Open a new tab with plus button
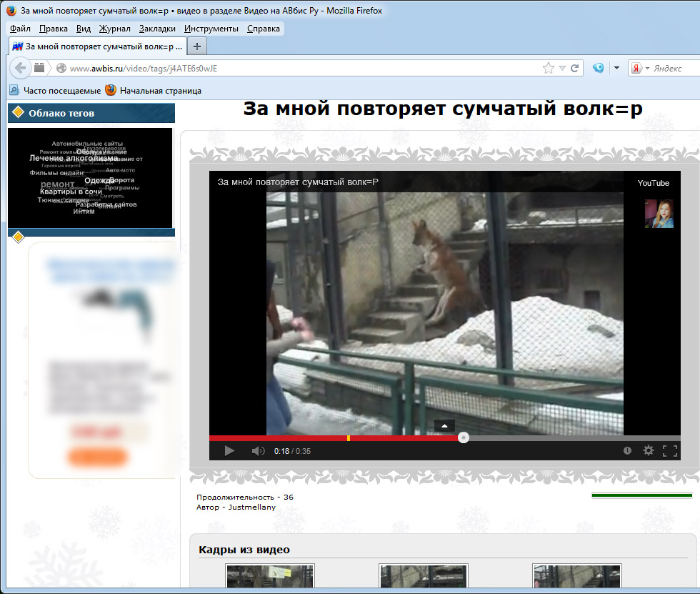The height and width of the screenshot is (594, 700). [197, 46]
